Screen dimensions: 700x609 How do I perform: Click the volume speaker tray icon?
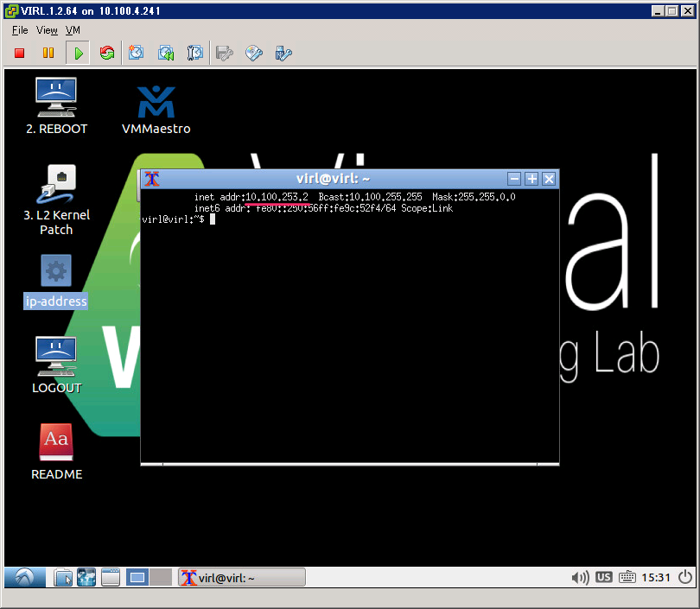[x=580, y=578]
